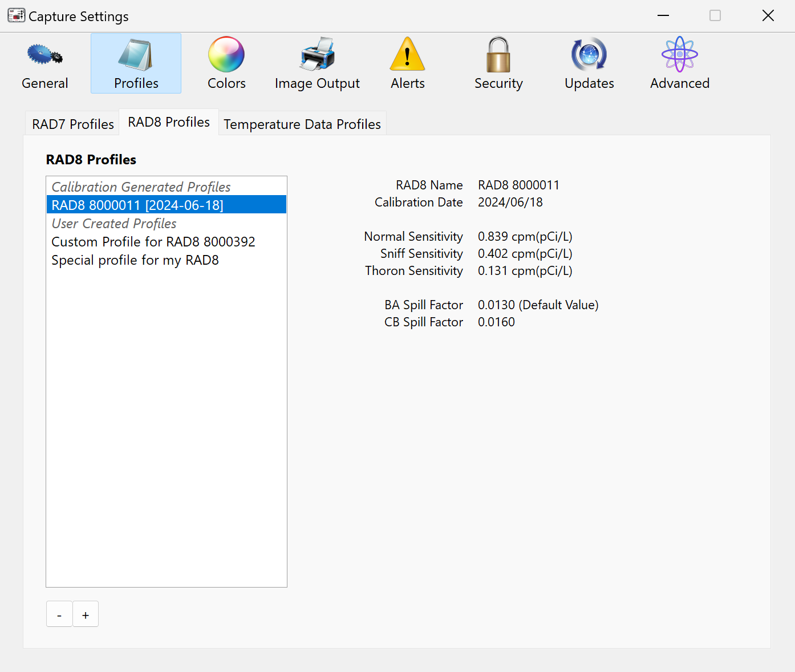Image resolution: width=795 pixels, height=672 pixels.
Task: Click the User Created Profiles header
Action: [114, 224]
